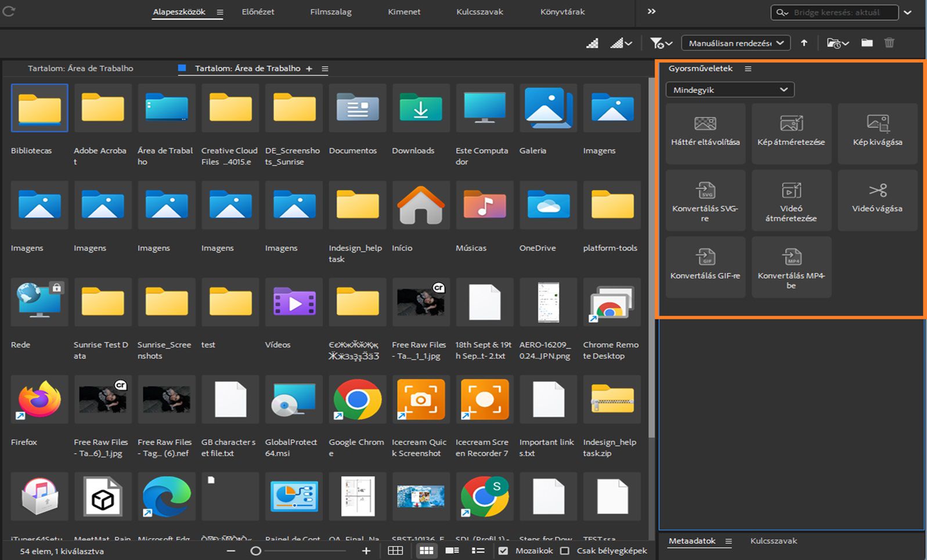Expand the workspace overflow chevrons
This screenshot has width=927, height=560.
[651, 12]
